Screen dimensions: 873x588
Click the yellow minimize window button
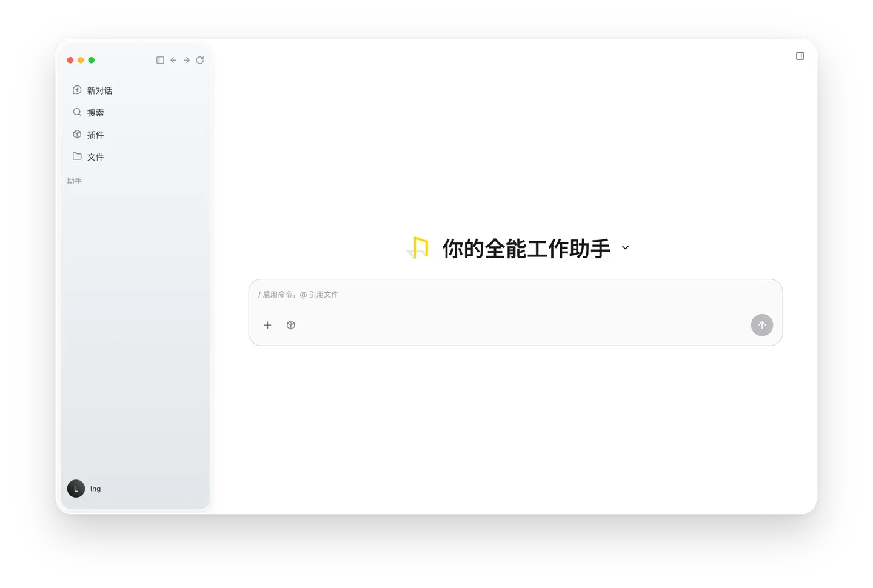[81, 60]
